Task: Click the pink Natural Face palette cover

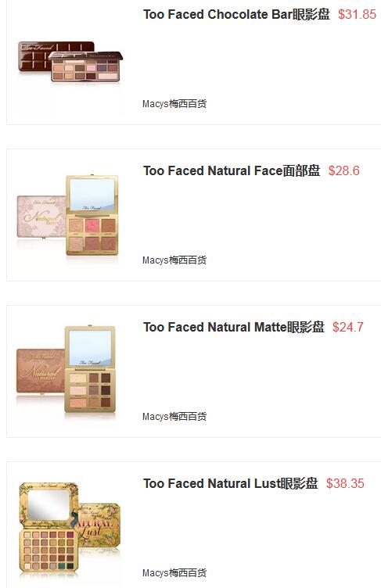Action: click(x=41, y=217)
